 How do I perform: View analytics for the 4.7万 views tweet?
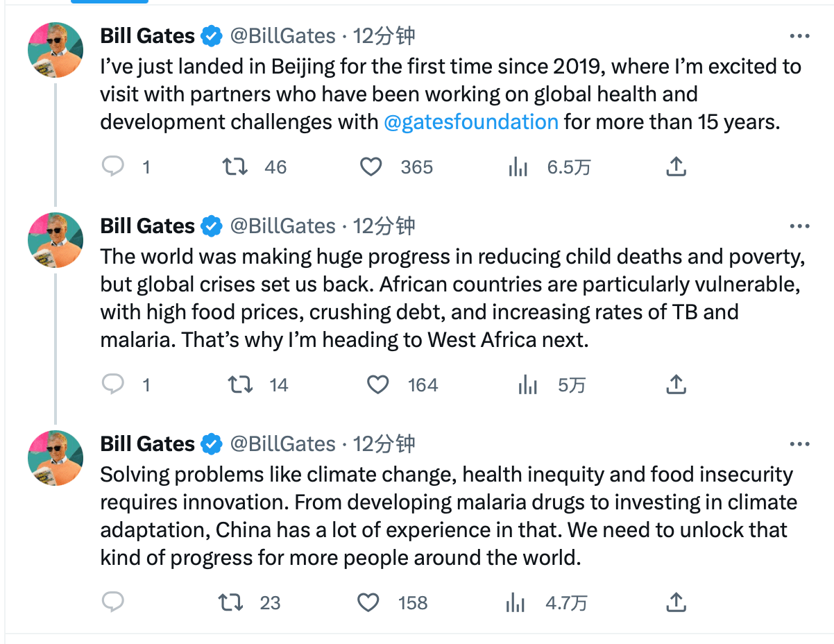tap(516, 602)
